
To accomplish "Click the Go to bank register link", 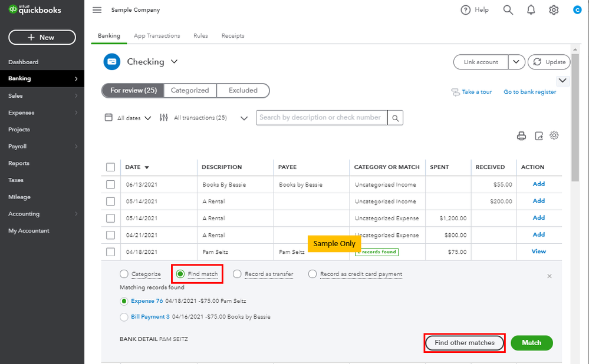I will 529,92.
